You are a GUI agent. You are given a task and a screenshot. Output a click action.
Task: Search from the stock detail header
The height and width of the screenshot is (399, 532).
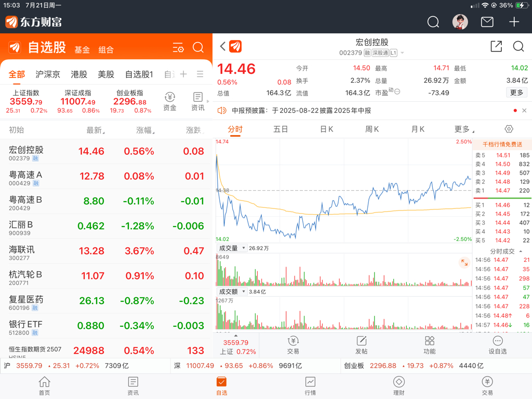pos(518,46)
